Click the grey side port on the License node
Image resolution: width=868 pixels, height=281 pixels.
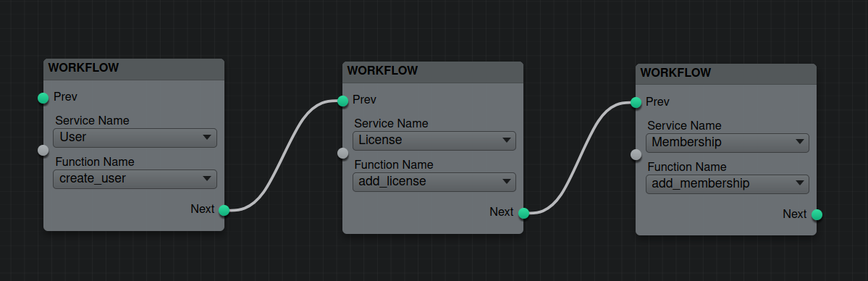click(x=342, y=153)
